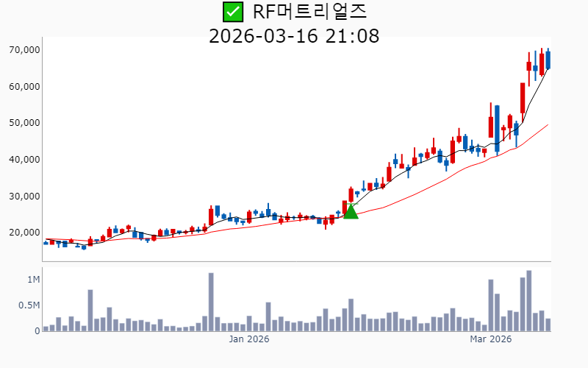Click the 70,000 price axis label

click(24, 50)
